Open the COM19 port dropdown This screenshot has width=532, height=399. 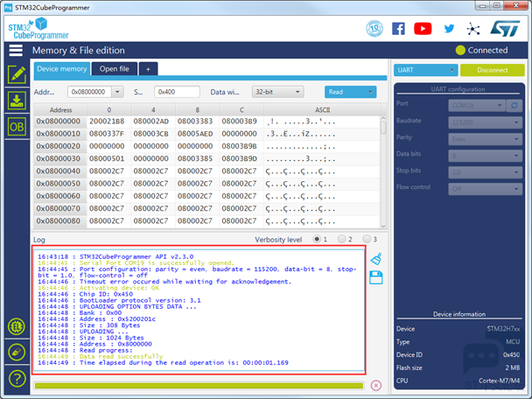477,106
